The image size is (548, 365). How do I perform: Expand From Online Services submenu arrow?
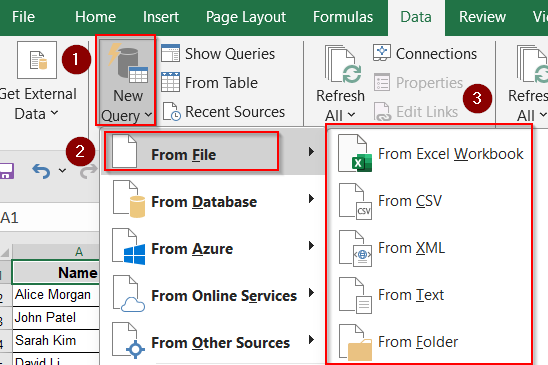311,293
